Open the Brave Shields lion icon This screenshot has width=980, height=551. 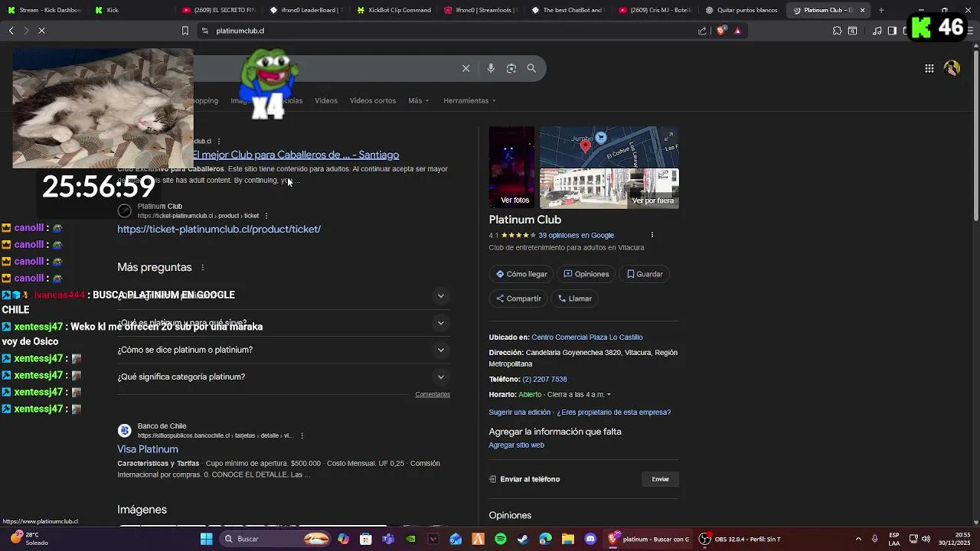pos(720,31)
